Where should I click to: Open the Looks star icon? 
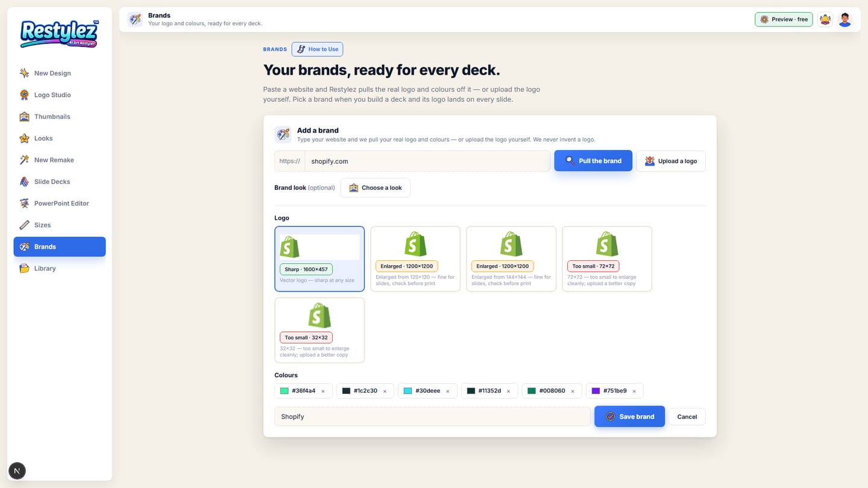(x=24, y=138)
